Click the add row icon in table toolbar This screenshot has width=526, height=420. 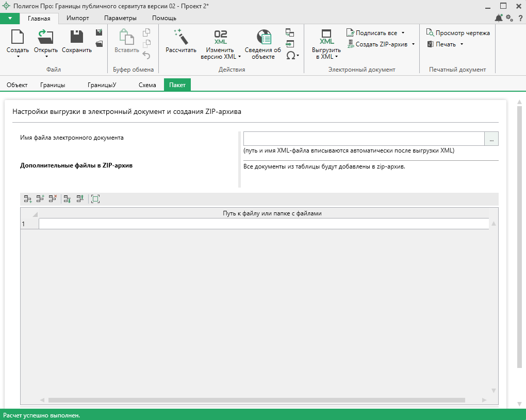pyautogui.click(x=28, y=199)
